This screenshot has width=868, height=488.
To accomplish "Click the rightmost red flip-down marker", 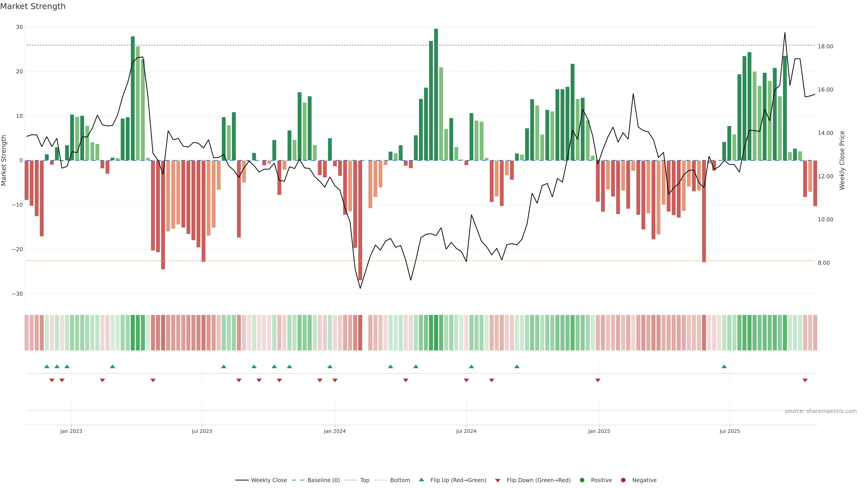I will (x=805, y=380).
